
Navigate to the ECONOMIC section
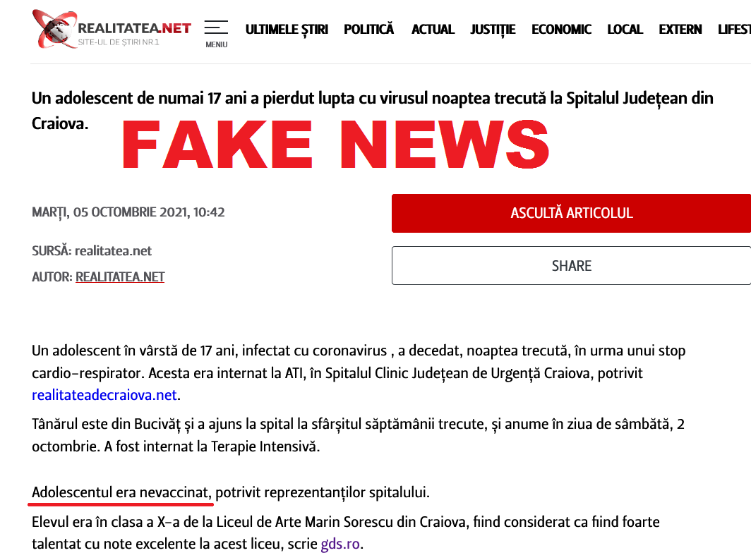(561, 29)
